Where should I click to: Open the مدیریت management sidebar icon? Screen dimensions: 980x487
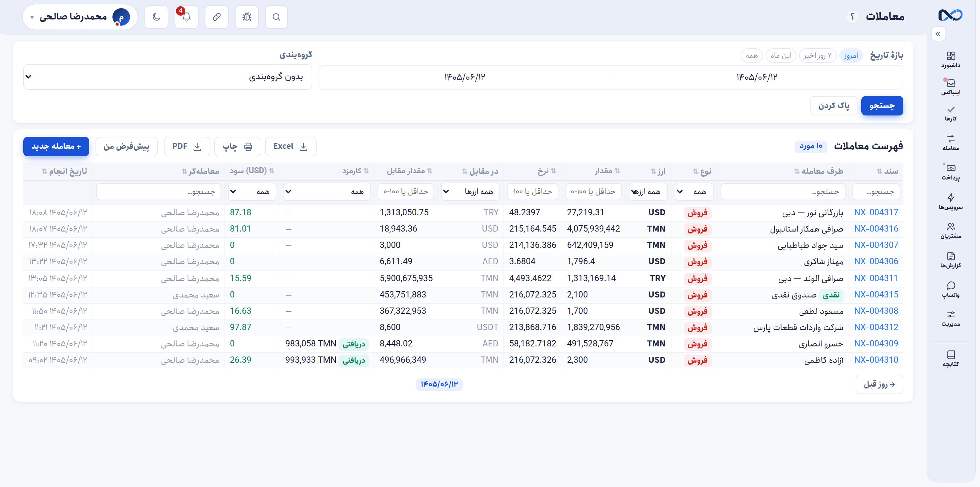pyautogui.click(x=950, y=318)
